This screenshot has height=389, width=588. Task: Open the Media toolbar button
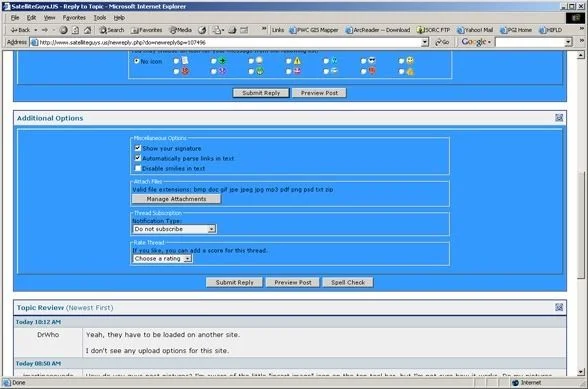[x=180, y=30]
